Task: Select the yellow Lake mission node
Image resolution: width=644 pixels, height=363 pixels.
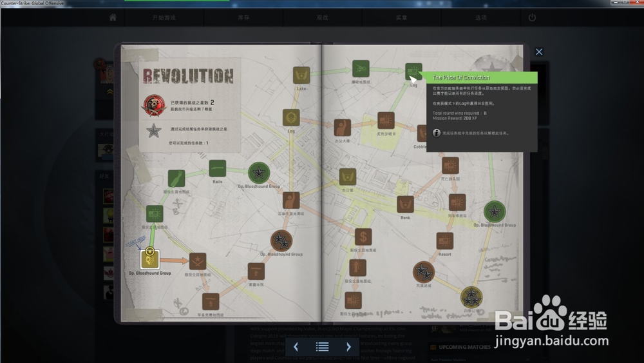Action: click(301, 75)
